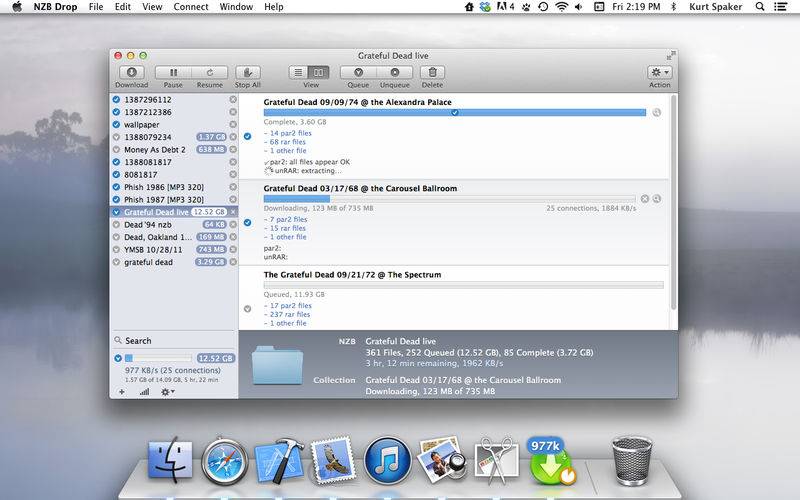Click the Unqueue toolbar icon
Viewport: 800px width, 500px height.
(394, 72)
